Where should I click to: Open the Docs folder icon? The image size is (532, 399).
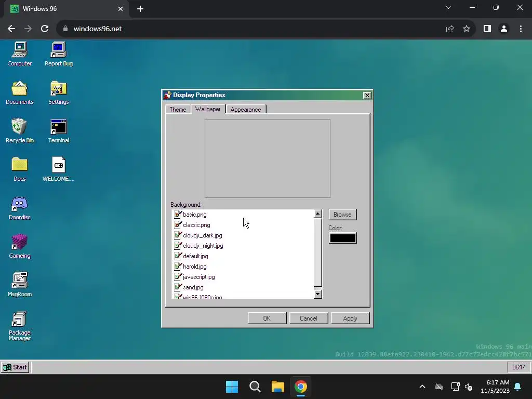pyautogui.click(x=20, y=169)
